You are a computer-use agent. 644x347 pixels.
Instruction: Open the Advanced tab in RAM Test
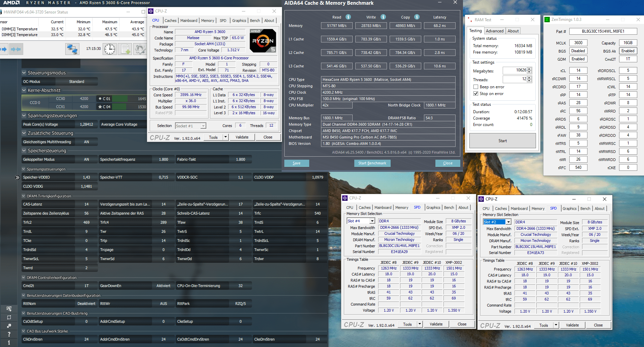pos(495,31)
